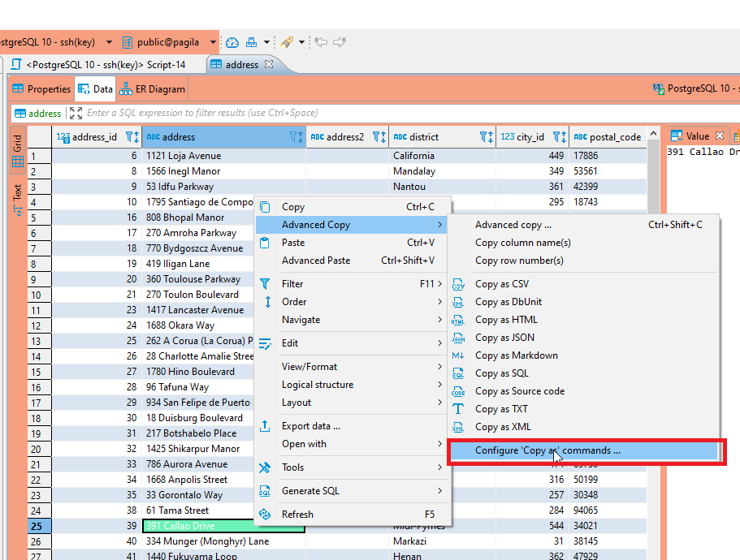Open the Properties tab

point(41,89)
